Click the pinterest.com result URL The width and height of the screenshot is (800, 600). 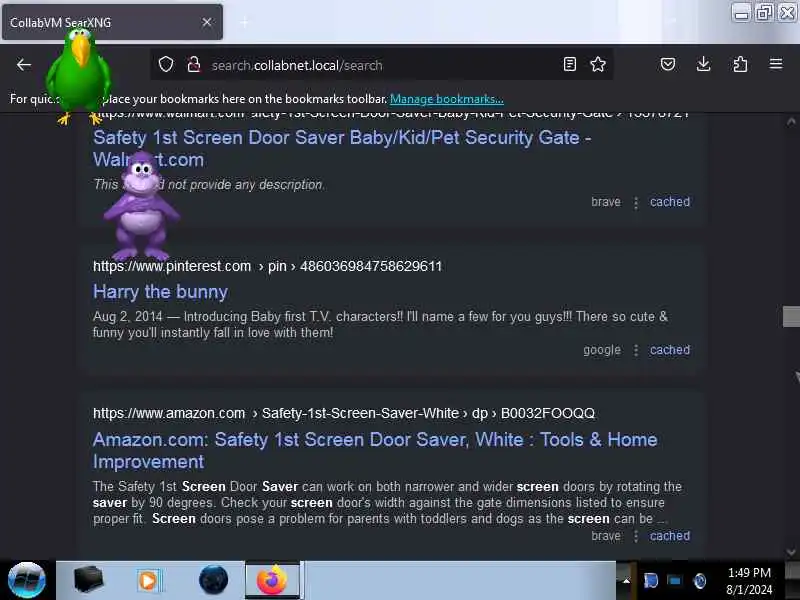pos(267,266)
